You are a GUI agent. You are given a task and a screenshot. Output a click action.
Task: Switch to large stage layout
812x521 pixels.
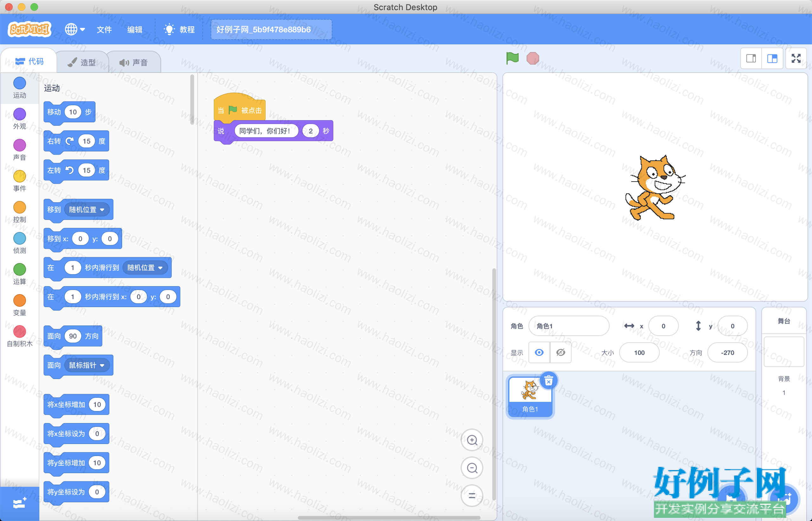pos(772,59)
